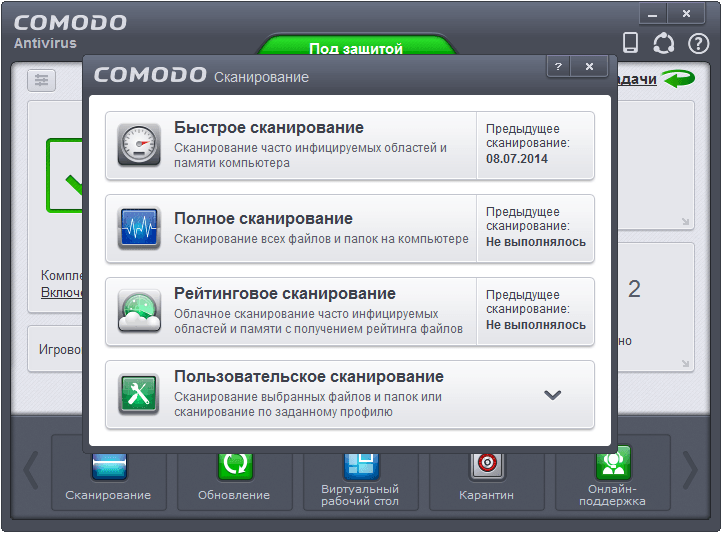Click the refresh circular arrows header icon

pos(664,43)
